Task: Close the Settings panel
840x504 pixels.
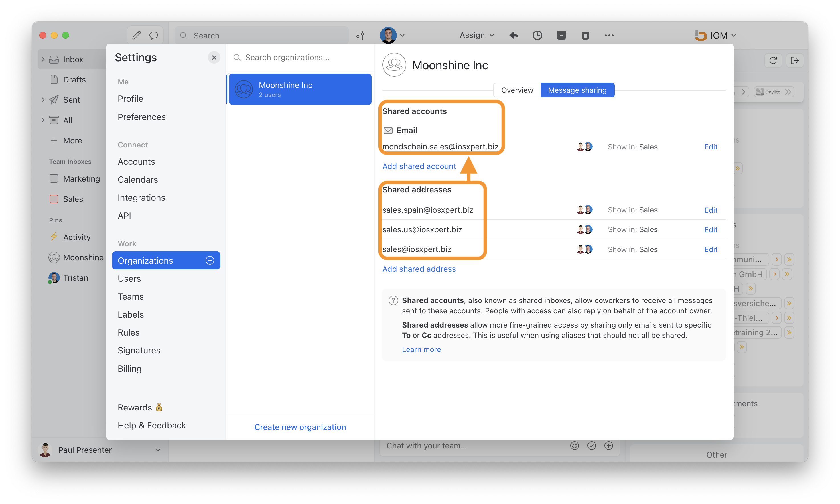Action: click(214, 57)
